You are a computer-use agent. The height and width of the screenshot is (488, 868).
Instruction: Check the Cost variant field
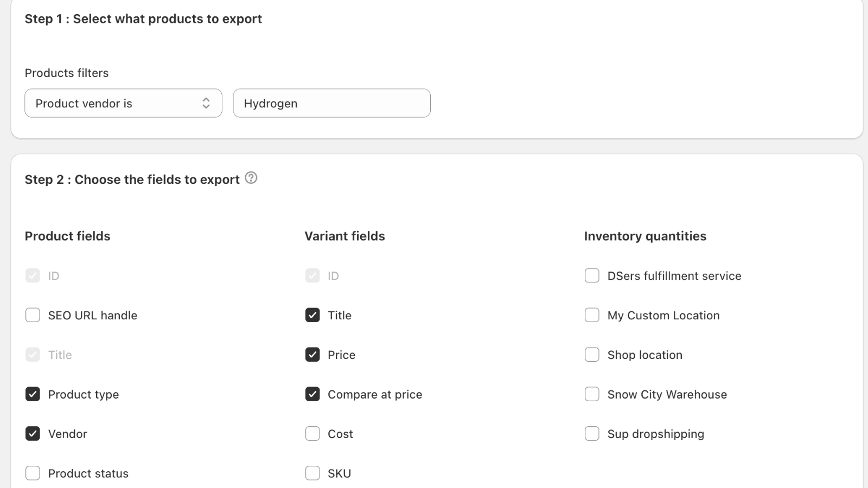(312, 434)
